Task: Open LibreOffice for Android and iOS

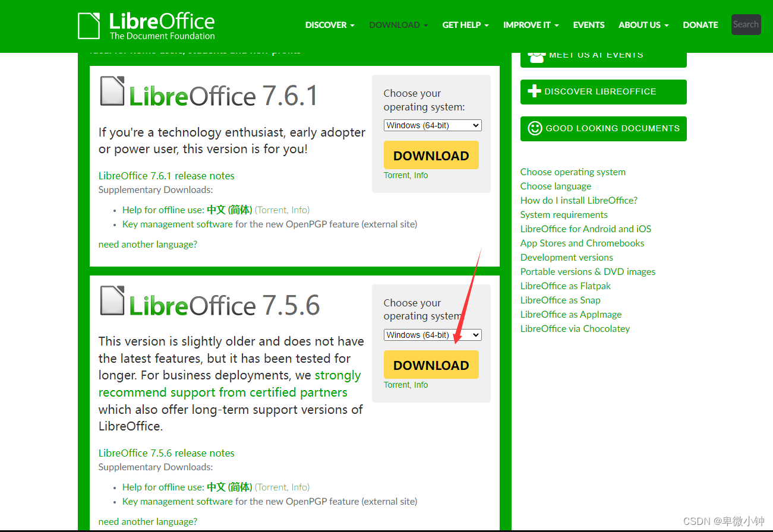Action: pos(586,229)
